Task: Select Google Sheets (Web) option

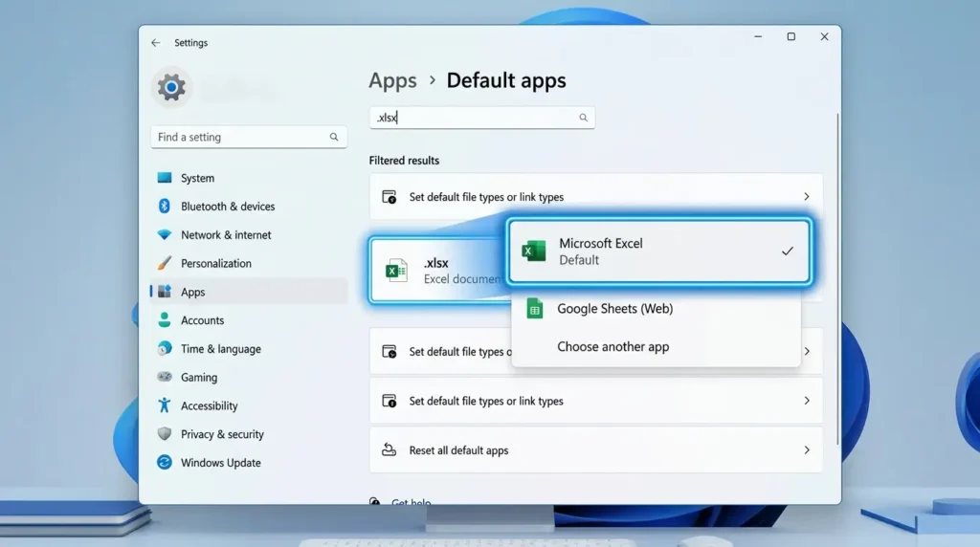Action: click(656, 309)
